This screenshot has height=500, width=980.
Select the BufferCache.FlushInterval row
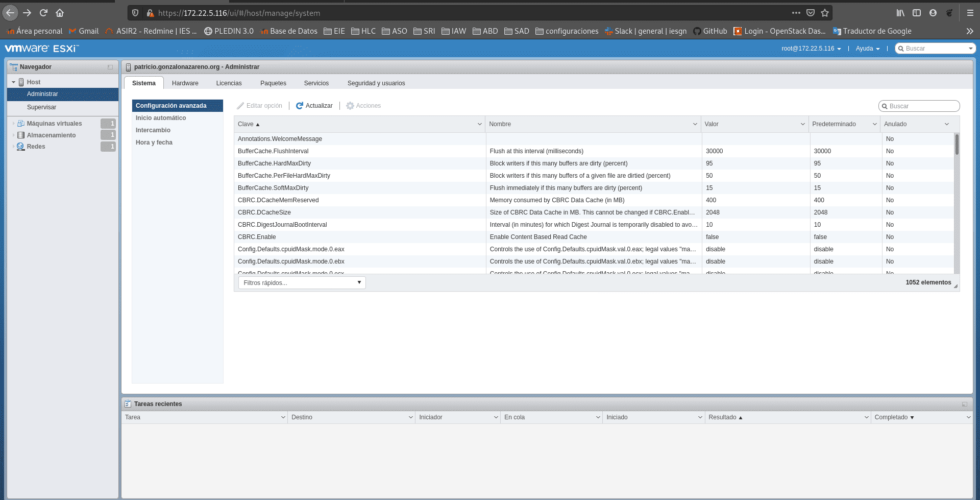coord(594,151)
